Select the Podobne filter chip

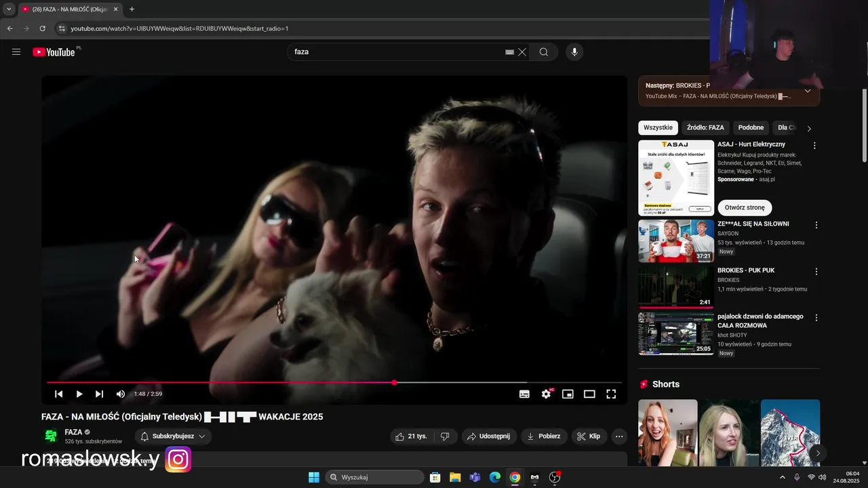751,127
